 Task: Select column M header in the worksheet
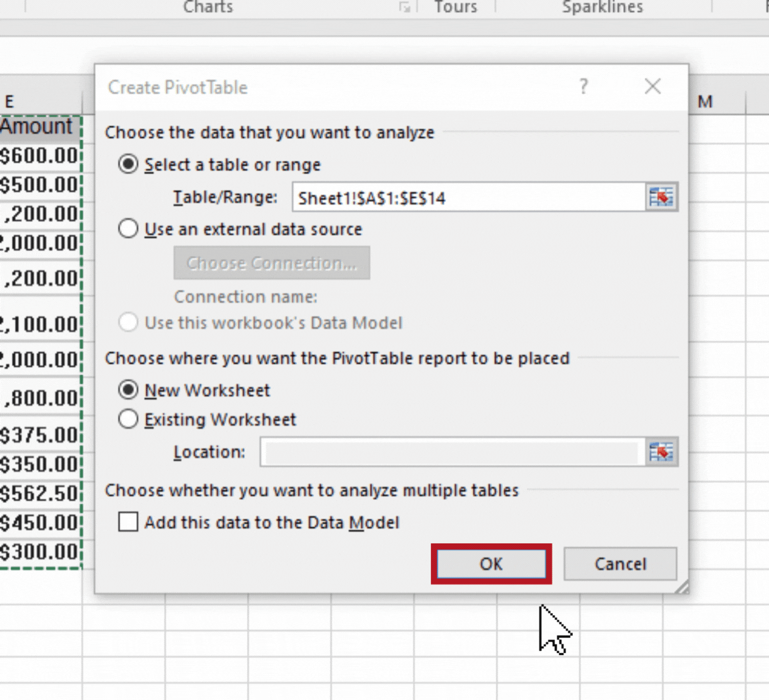click(x=705, y=101)
